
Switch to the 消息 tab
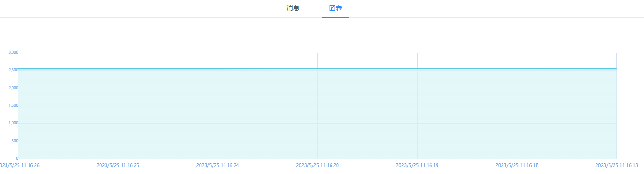(x=293, y=8)
